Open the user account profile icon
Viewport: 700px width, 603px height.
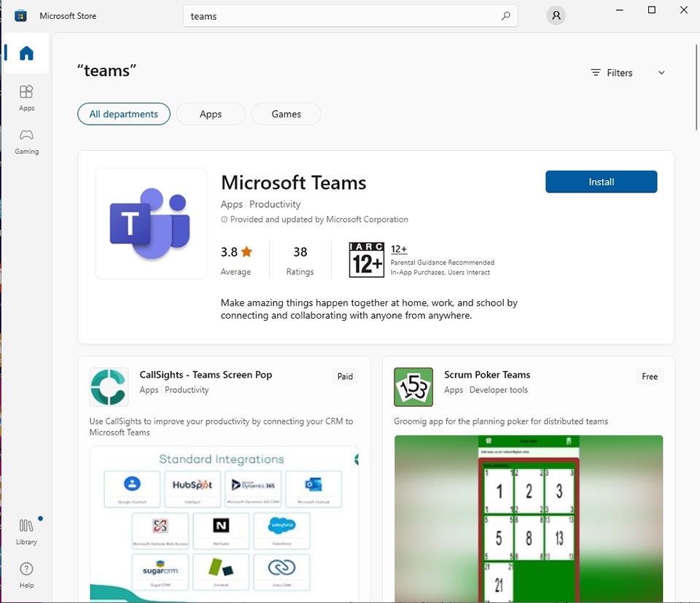556,15
